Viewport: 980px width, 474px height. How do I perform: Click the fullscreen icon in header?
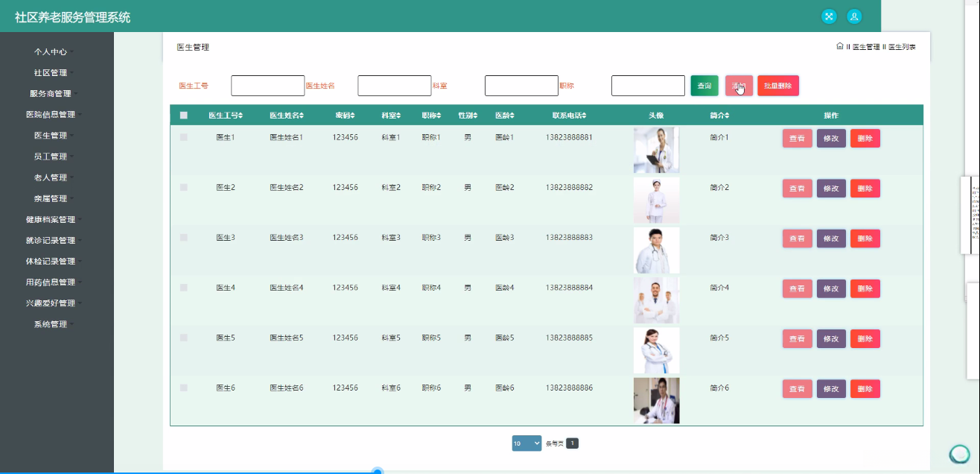[x=829, y=16]
